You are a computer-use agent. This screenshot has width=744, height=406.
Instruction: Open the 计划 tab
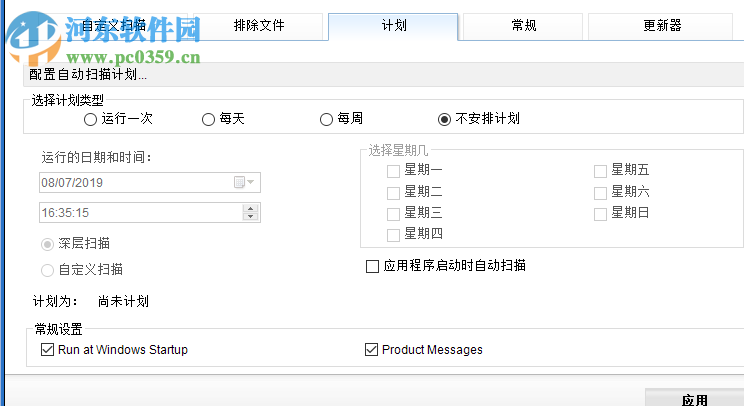[x=393, y=26]
